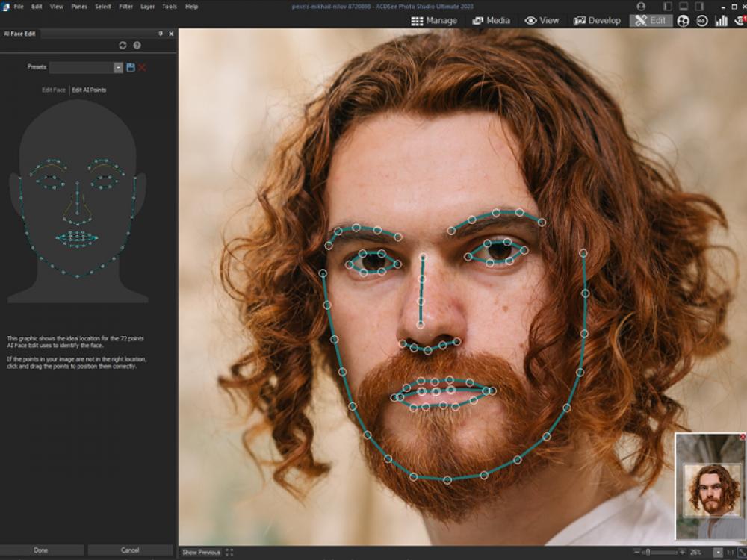Switch to the Edit Face tab

tap(54, 90)
